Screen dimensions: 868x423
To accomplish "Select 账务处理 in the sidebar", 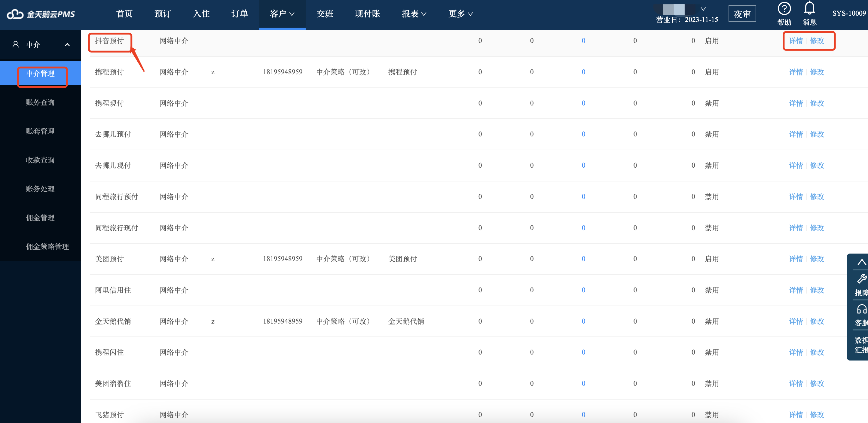I will click(x=41, y=189).
